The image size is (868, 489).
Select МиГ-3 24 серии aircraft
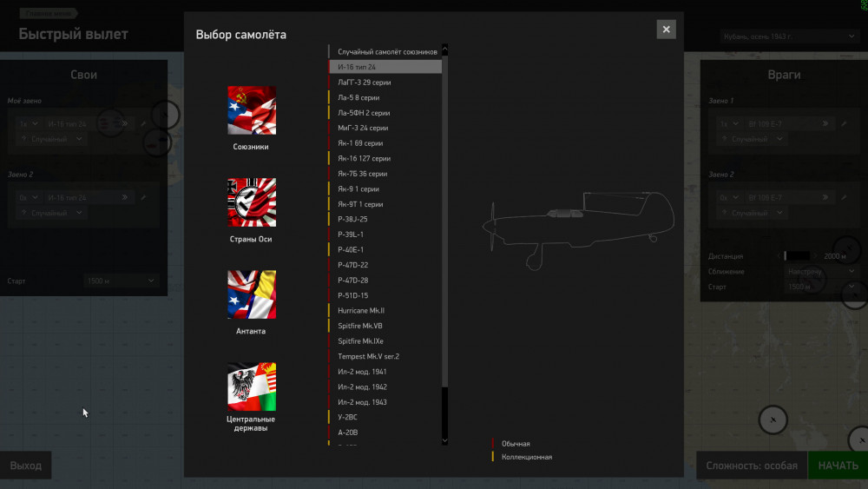coord(385,128)
